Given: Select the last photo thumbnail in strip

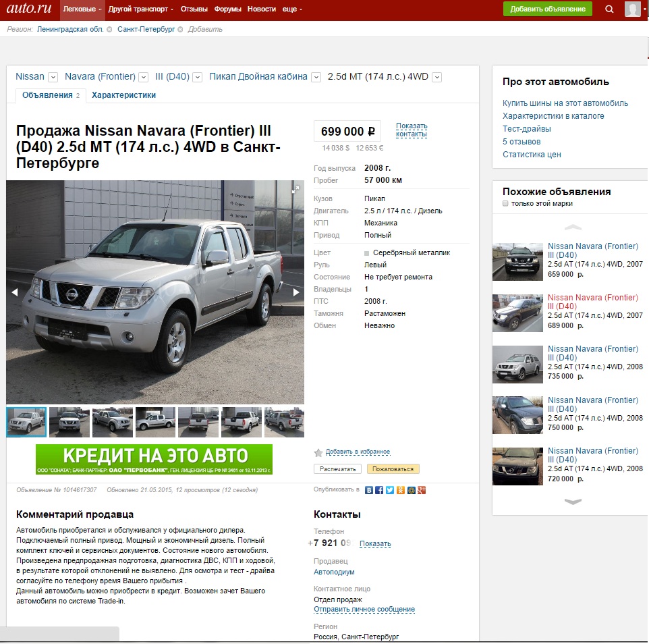Looking at the screenshot, I should coord(284,422).
